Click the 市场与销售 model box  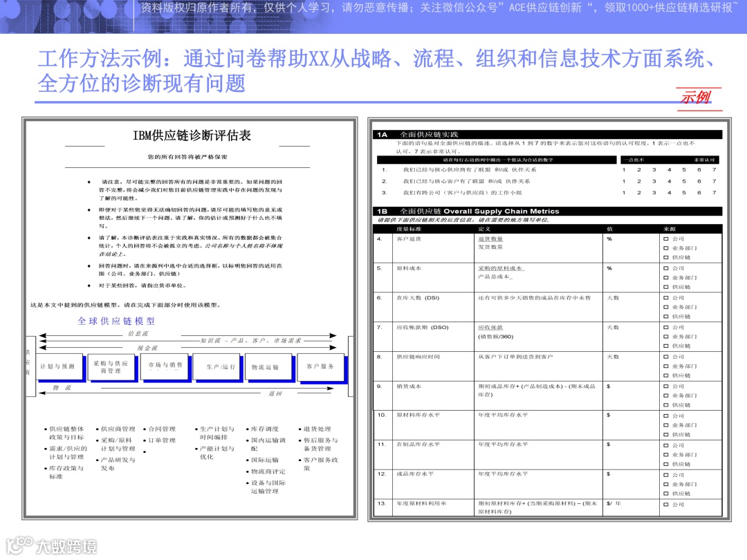point(165,366)
